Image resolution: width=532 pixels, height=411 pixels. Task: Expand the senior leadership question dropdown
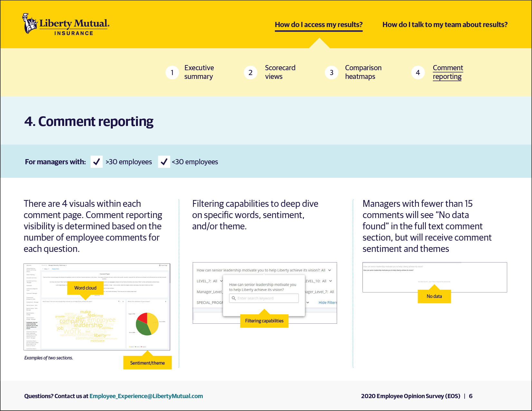point(330,270)
